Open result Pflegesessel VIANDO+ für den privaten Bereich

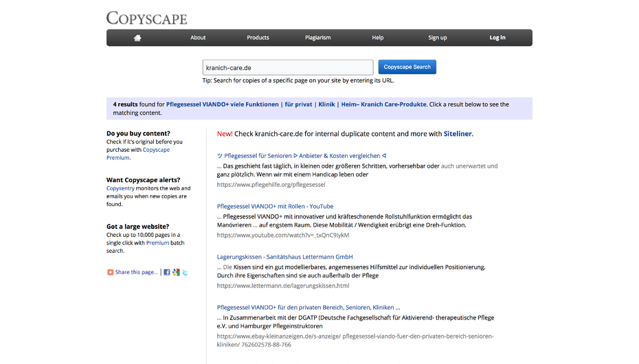pyautogui.click(x=309, y=307)
